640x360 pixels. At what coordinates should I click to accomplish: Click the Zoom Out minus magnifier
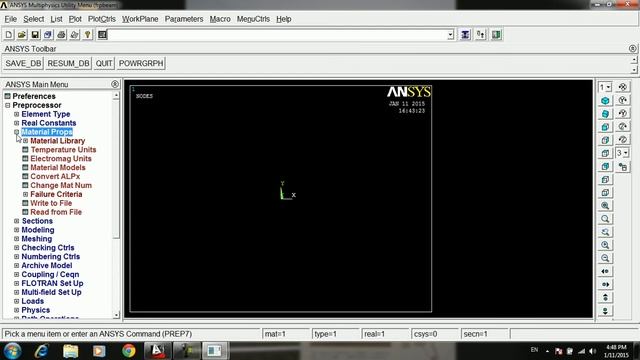click(605, 258)
